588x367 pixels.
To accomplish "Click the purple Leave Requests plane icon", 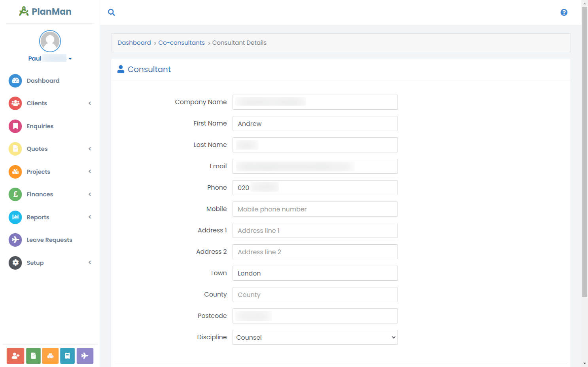I will tap(15, 240).
